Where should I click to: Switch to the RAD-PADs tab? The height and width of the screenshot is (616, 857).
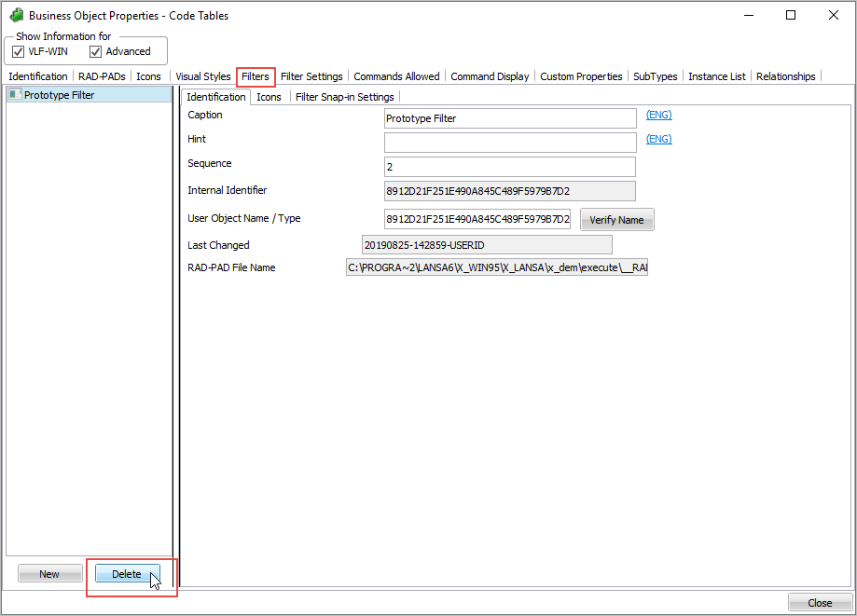[x=102, y=76]
